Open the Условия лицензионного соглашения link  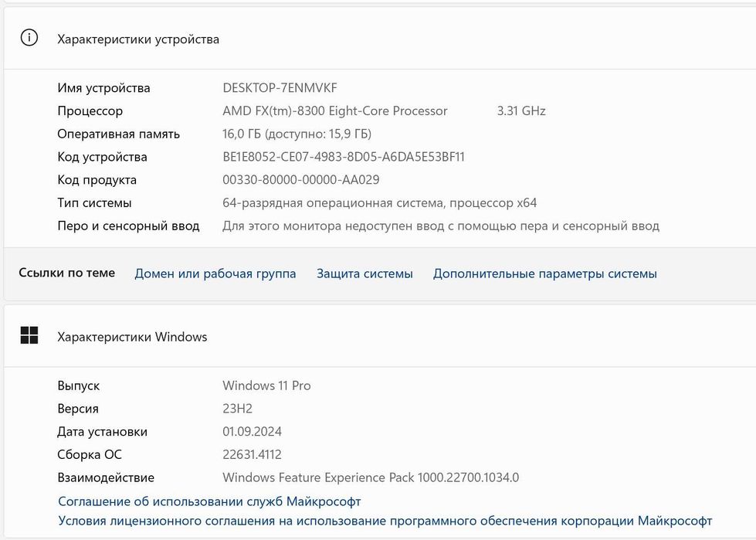385,521
